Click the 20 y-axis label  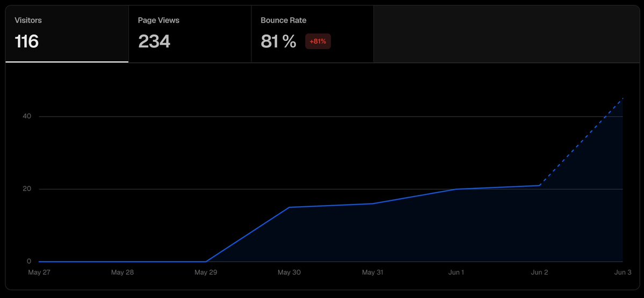coord(27,189)
